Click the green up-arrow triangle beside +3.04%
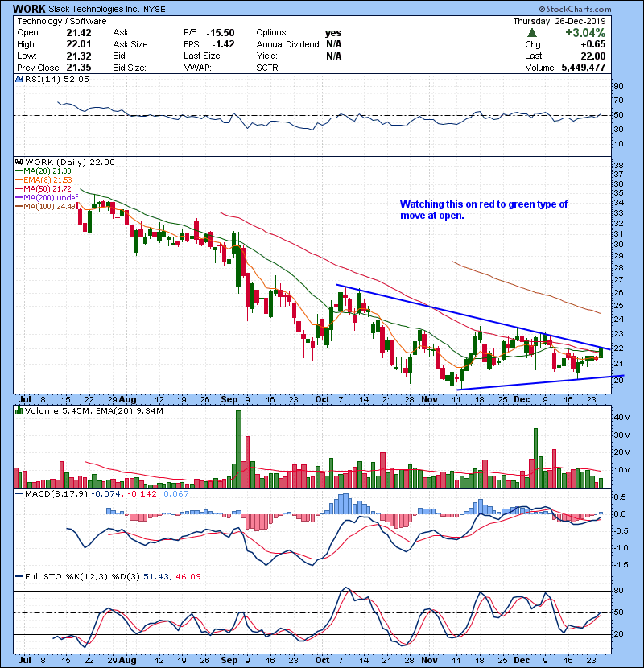The height and width of the screenshot is (668, 644). point(531,33)
